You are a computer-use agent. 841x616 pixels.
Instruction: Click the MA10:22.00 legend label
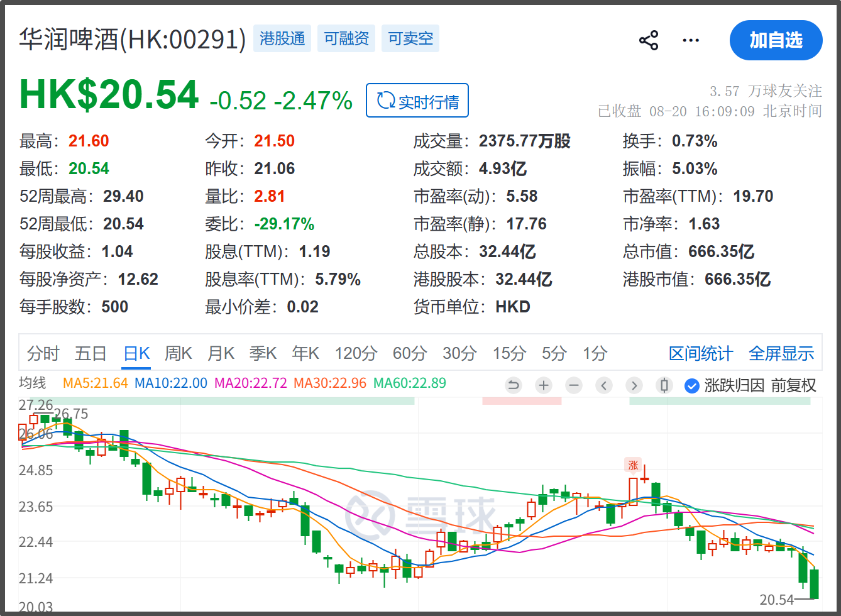pos(171,383)
